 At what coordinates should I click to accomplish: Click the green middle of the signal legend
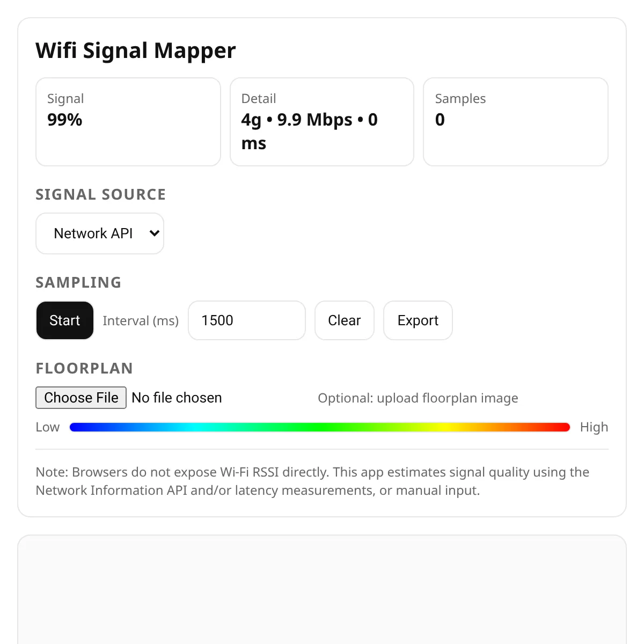point(320,427)
